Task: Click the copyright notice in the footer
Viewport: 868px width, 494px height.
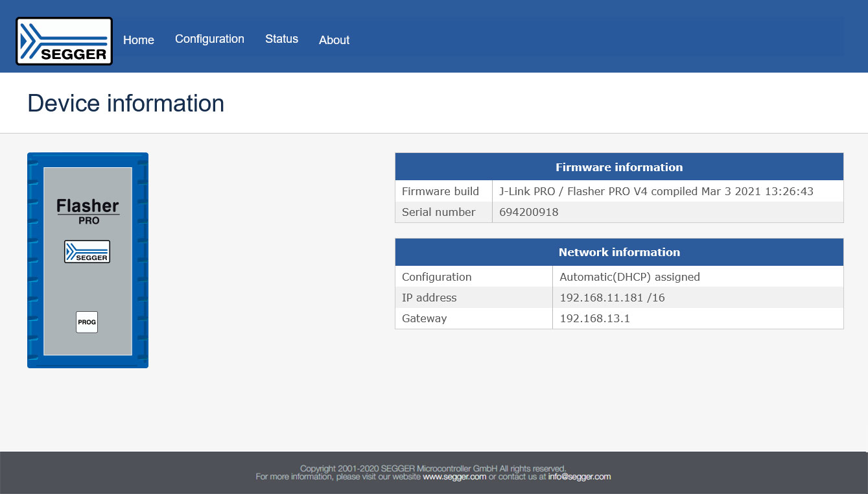Action: (x=433, y=467)
